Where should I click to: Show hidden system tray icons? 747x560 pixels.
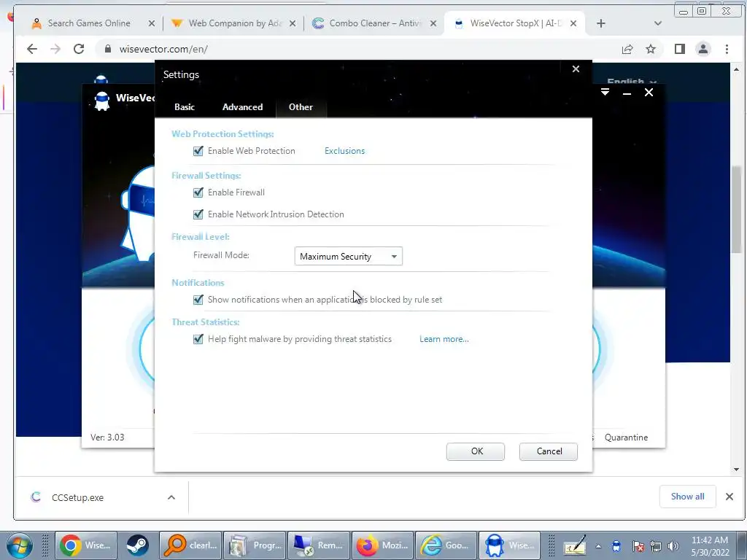(x=598, y=546)
